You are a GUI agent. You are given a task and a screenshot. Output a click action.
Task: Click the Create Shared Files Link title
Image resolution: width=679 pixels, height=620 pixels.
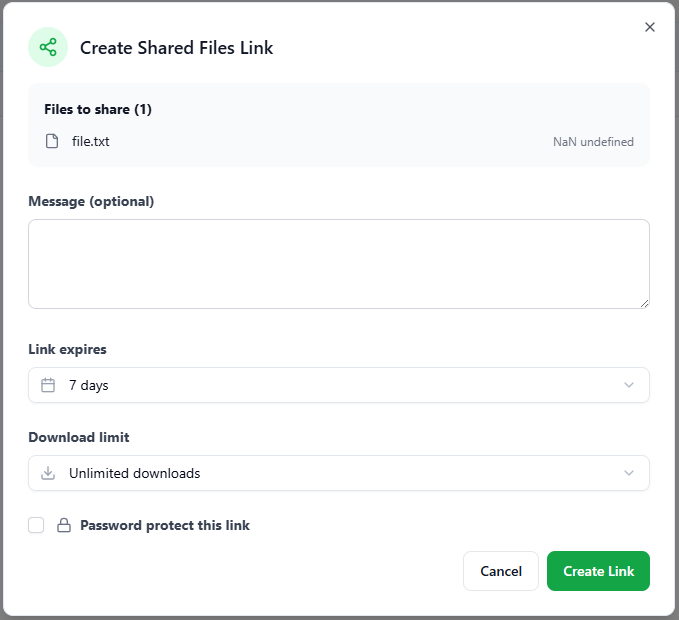point(176,47)
